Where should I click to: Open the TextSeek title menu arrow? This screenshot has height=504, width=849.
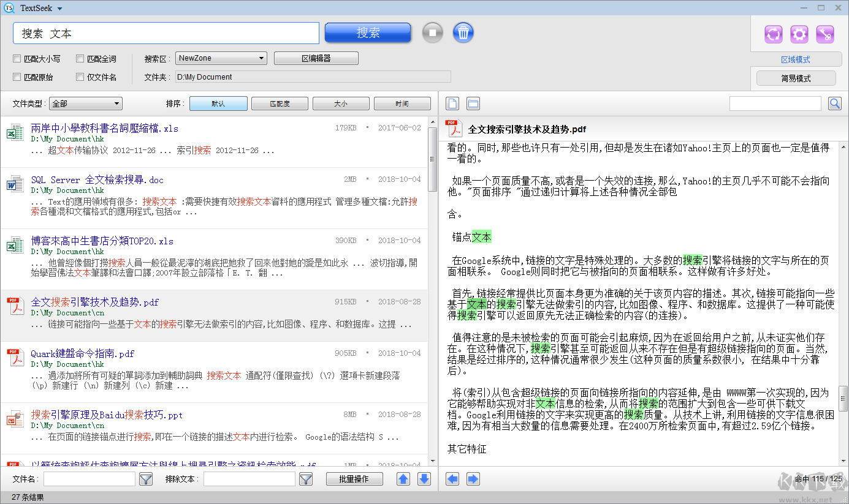(x=59, y=9)
